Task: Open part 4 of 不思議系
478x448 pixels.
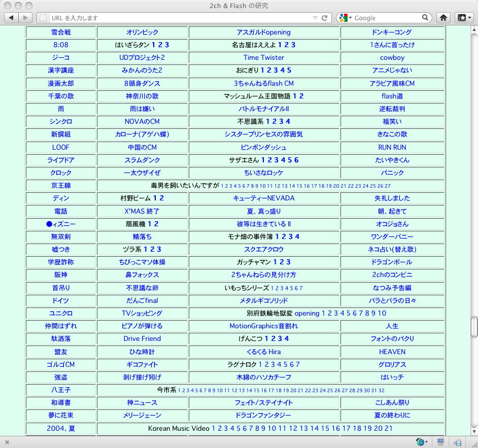Action: click(x=288, y=122)
